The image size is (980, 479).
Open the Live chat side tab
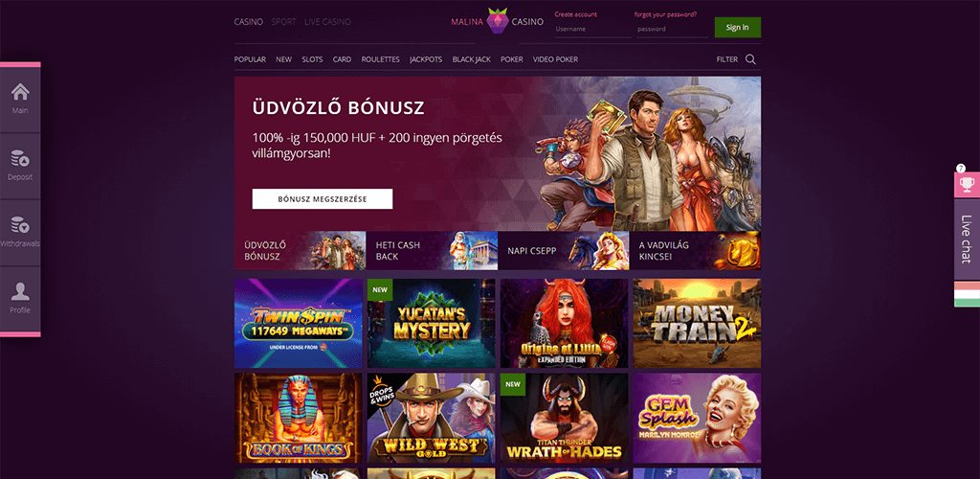pyautogui.click(x=967, y=239)
